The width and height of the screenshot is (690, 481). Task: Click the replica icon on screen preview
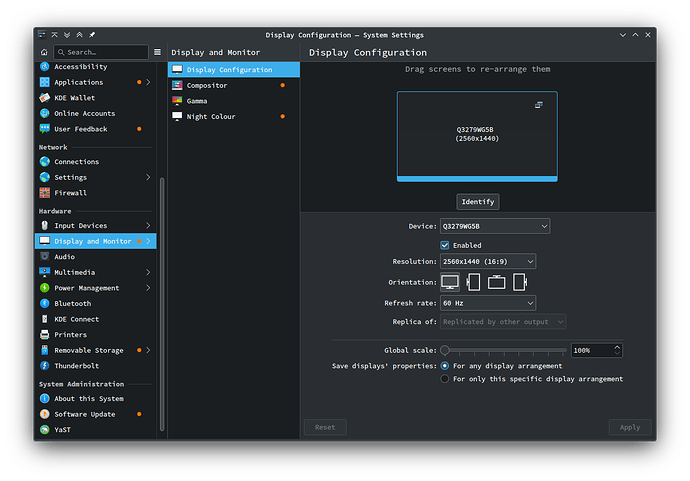pyautogui.click(x=539, y=105)
